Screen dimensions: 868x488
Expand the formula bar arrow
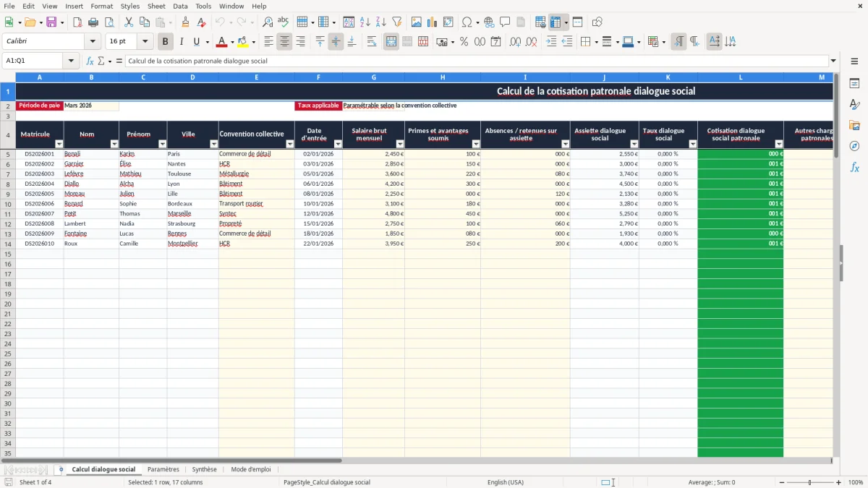coord(833,61)
